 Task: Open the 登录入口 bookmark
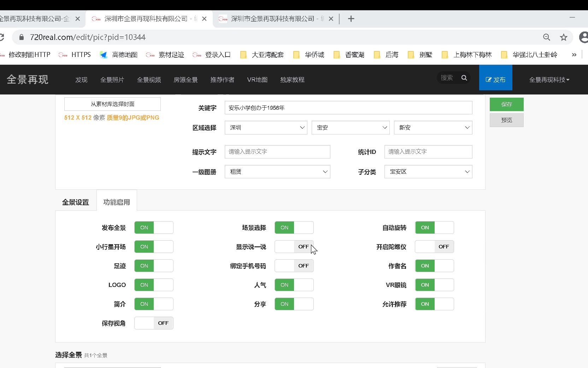tap(212, 55)
